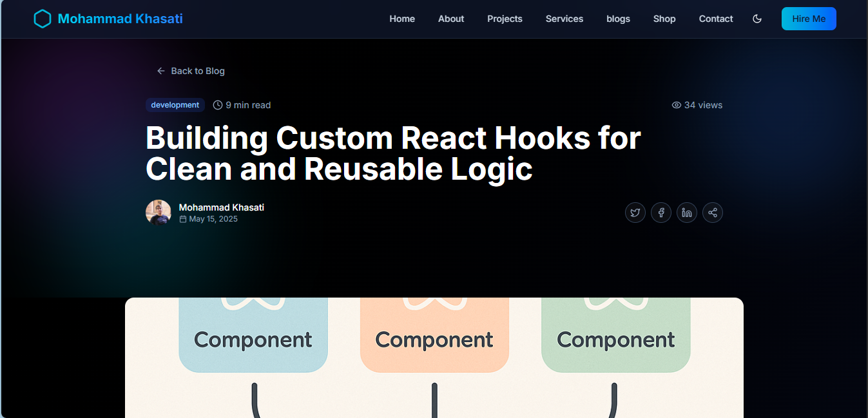Select the development category tag

point(175,105)
